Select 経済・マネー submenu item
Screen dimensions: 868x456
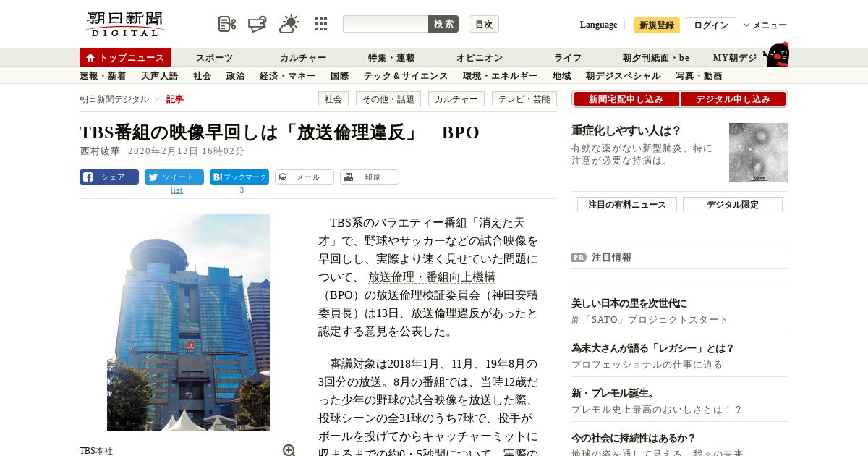[x=287, y=75]
